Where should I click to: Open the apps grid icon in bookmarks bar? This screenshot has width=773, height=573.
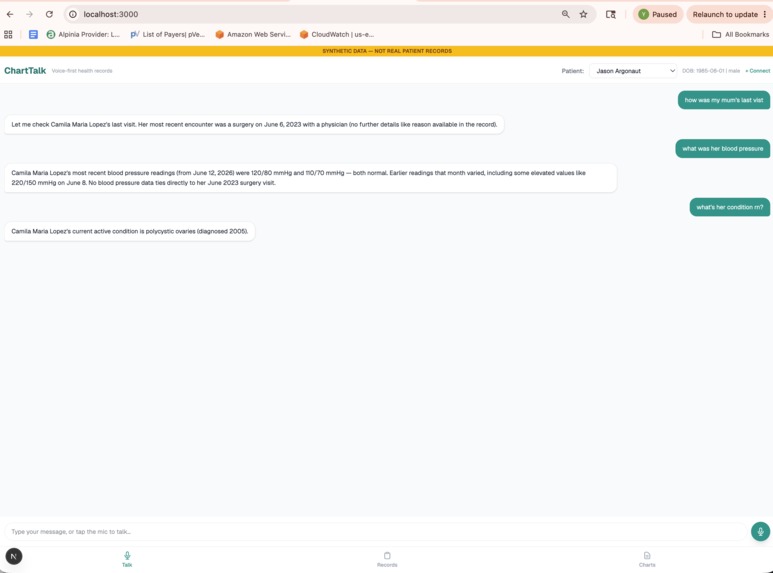pyautogui.click(x=8, y=35)
